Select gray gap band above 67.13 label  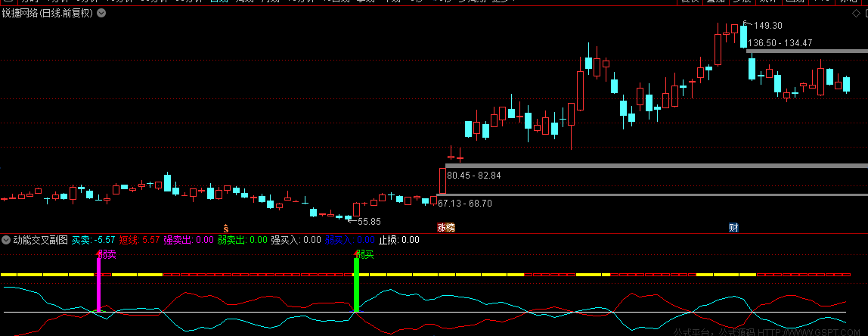coord(652,194)
